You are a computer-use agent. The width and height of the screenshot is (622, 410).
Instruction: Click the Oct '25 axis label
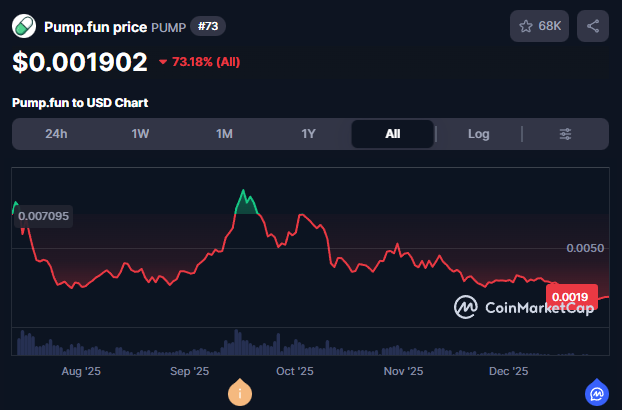point(295,371)
